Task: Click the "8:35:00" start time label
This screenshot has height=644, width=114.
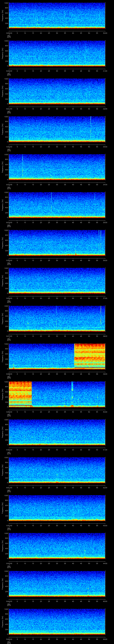Action: pos(9,261)
